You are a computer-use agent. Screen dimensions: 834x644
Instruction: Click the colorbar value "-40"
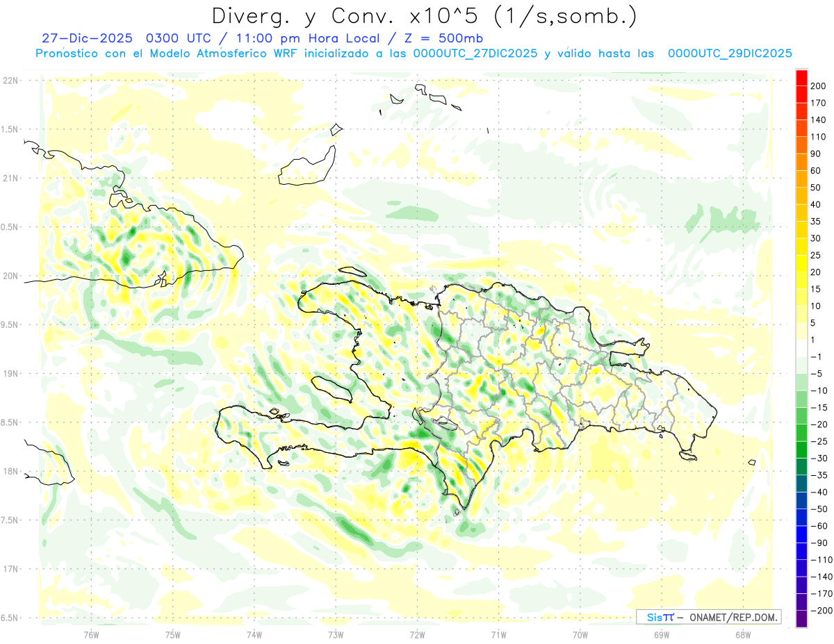[x=819, y=492]
